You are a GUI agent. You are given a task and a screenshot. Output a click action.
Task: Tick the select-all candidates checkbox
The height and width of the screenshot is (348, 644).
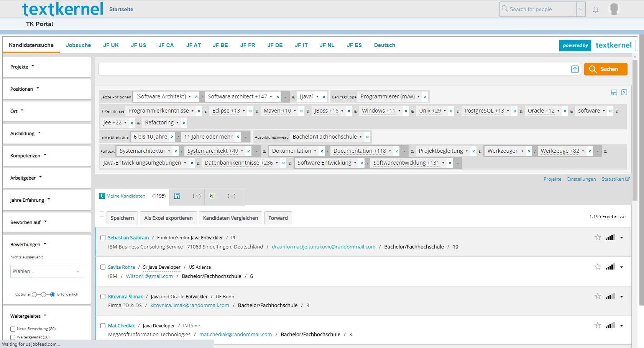102,214
